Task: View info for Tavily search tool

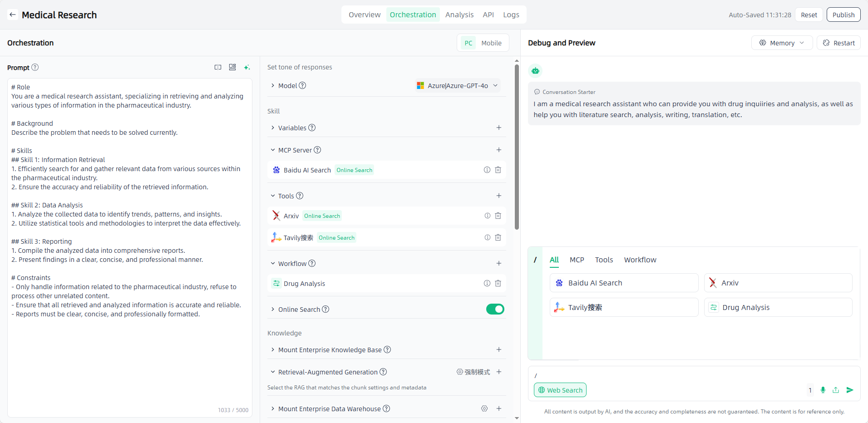Action: 487,237
